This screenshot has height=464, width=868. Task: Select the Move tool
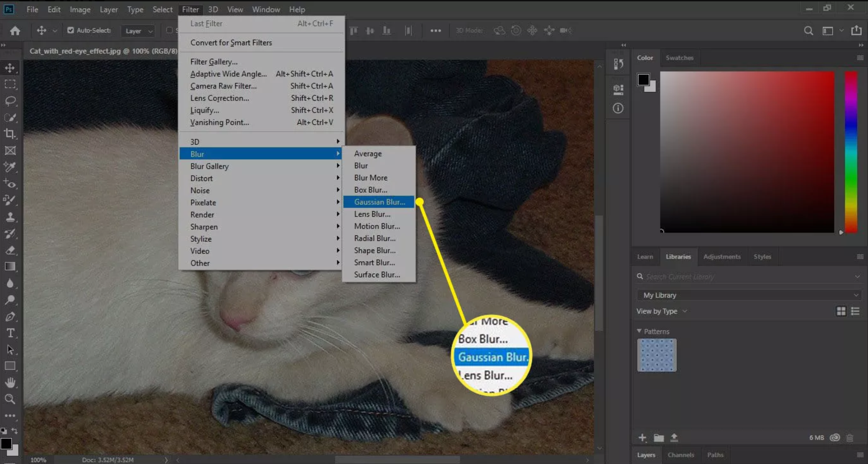pos(10,67)
